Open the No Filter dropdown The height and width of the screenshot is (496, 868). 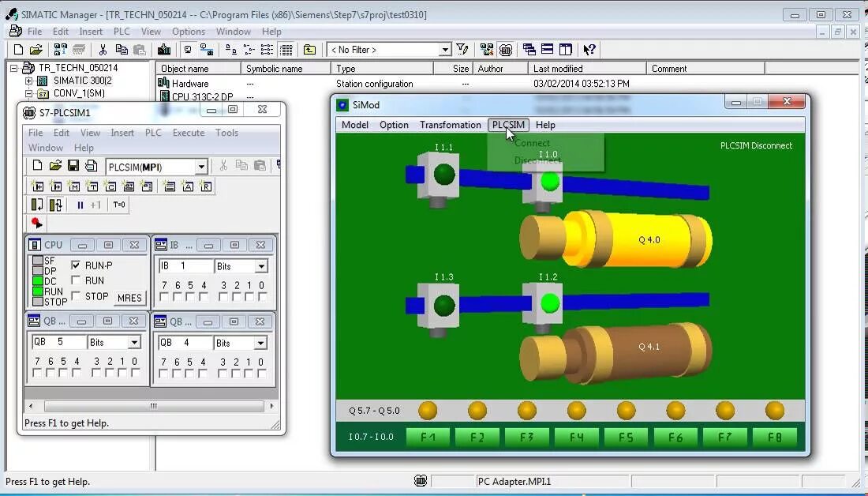tap(445, 50)
